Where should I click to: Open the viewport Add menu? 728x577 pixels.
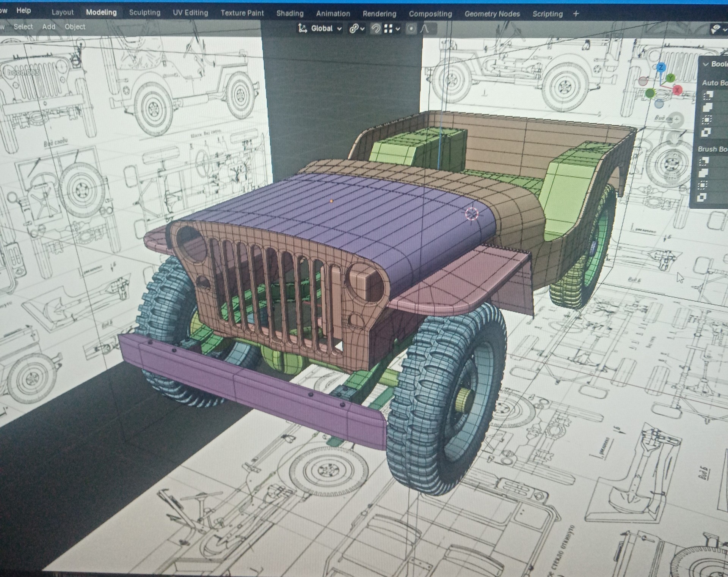pyautogui.click(x=49, y=27)
